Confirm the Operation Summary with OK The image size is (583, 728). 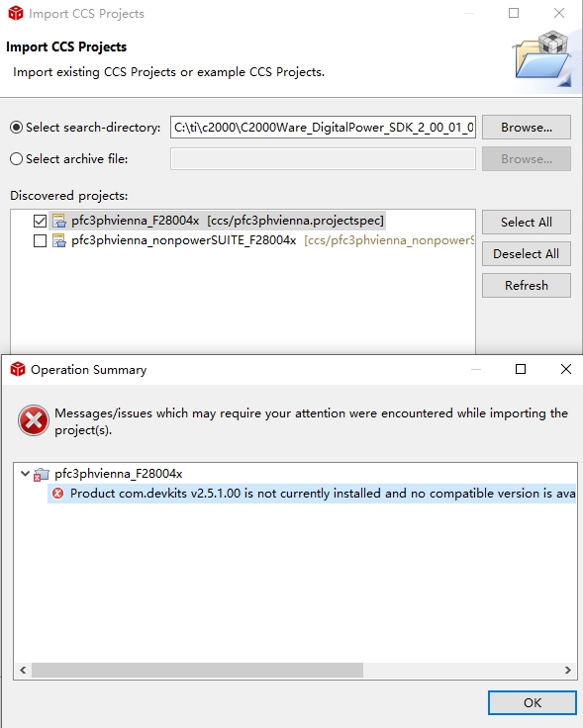(x=533, y=702)
